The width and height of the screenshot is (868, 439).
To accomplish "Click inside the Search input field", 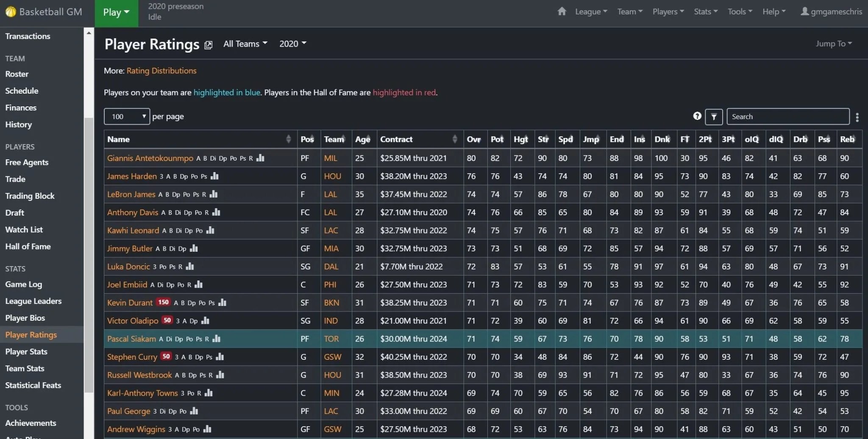I will tap(787, 116).
